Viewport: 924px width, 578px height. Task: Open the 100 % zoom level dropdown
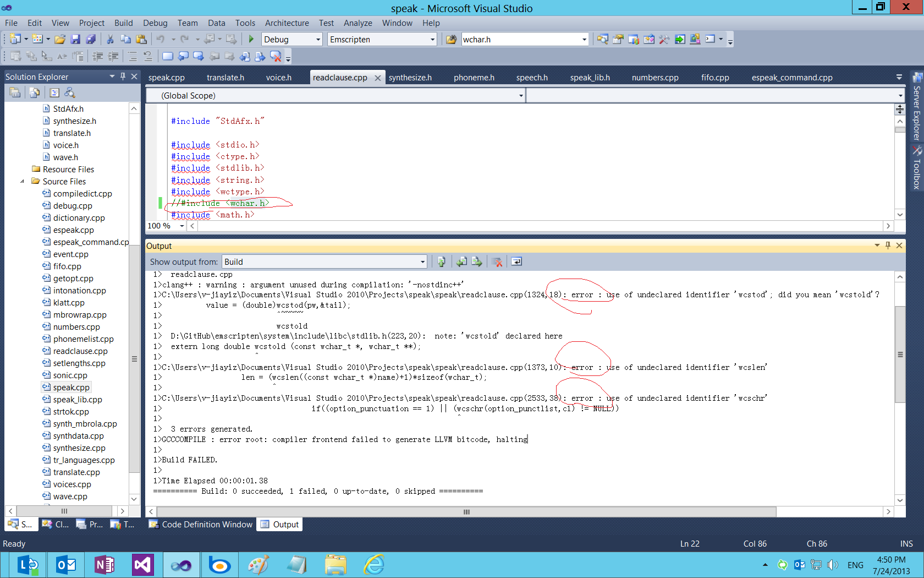click(x=182, y=226)
